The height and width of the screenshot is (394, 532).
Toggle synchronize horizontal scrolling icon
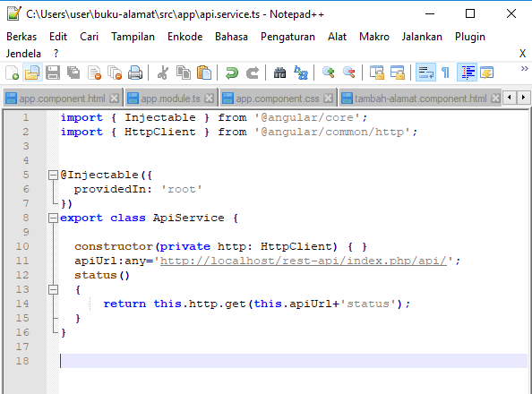(x=398, y=73)
